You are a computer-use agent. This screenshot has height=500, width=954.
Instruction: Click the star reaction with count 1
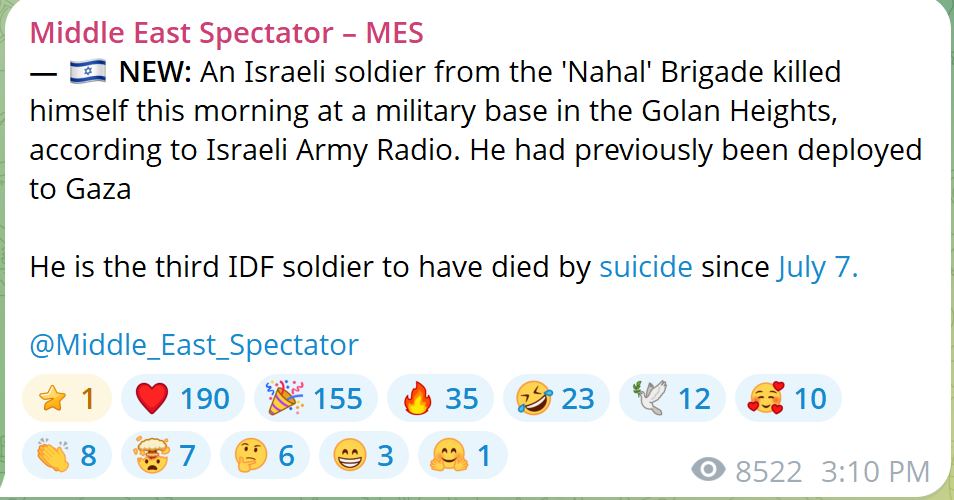67,398
